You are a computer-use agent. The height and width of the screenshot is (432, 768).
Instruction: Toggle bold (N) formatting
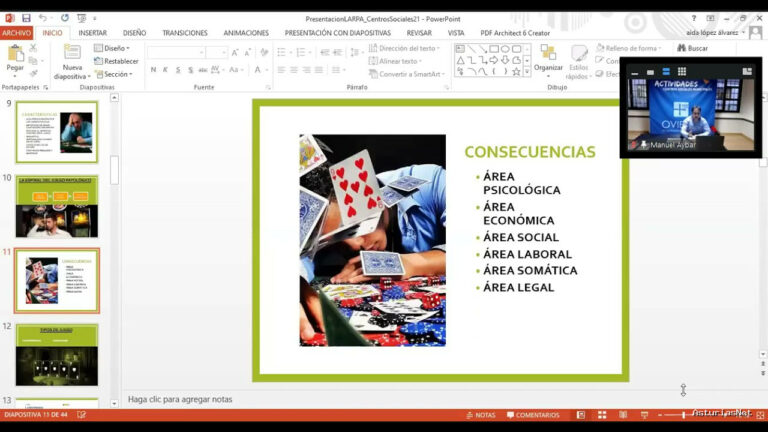[x=153, y=70]
